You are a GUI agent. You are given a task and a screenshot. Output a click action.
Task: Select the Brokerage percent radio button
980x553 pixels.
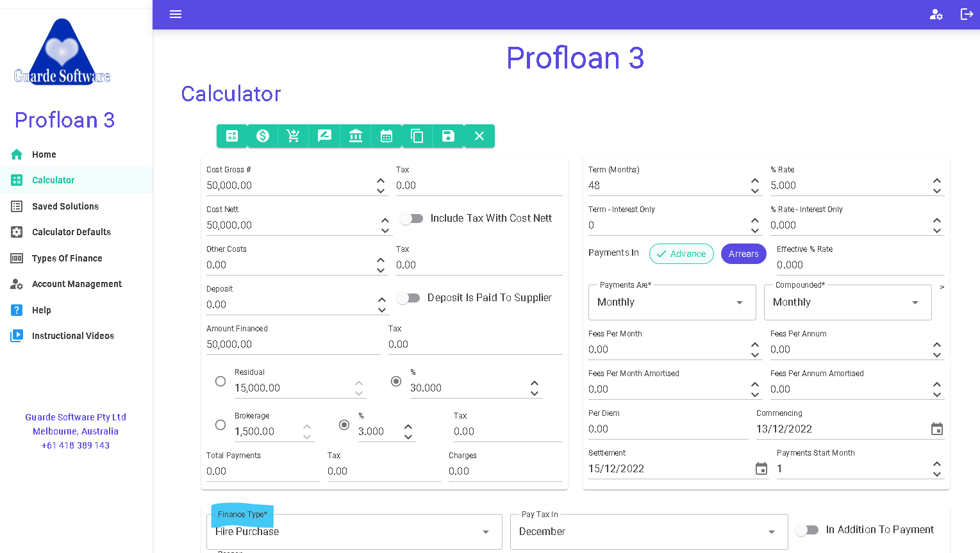click(x=344, y=425)
